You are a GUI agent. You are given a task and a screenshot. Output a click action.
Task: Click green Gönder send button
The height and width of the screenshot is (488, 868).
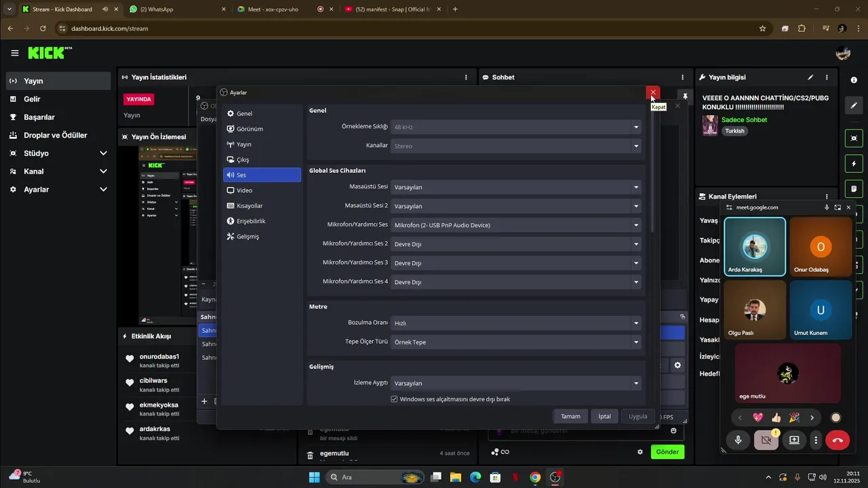[667, 452]
